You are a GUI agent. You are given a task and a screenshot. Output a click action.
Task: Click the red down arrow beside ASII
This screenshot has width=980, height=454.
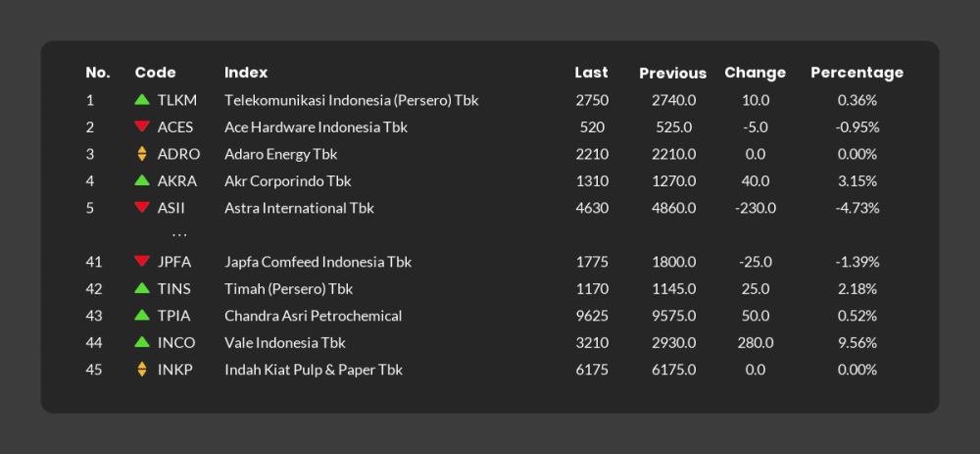tap(142, 208)
